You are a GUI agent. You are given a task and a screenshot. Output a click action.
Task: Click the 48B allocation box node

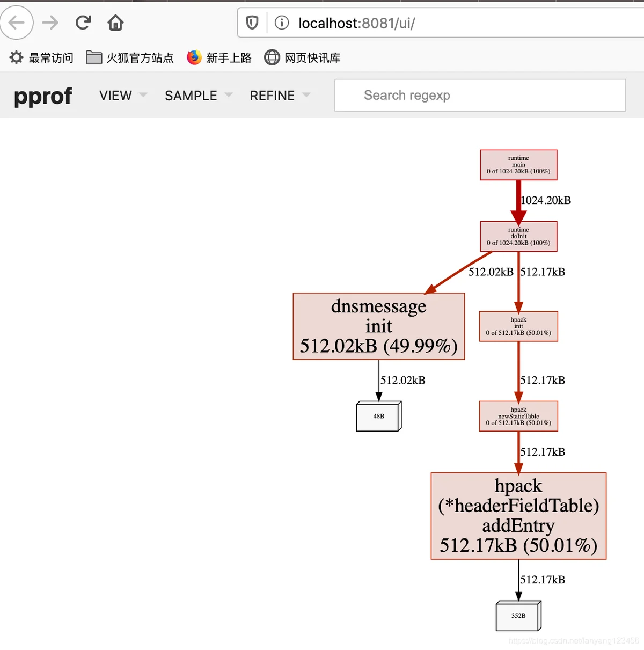tap(379, 416)
